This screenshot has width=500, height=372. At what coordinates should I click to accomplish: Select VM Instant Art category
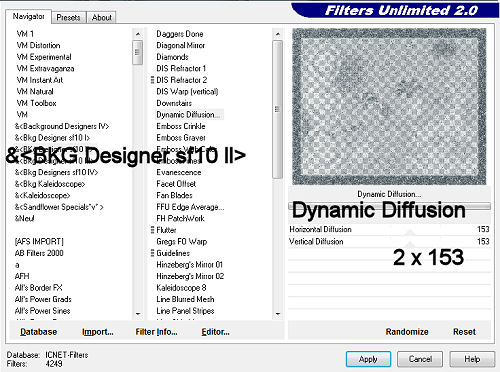[x=39, y=80]
